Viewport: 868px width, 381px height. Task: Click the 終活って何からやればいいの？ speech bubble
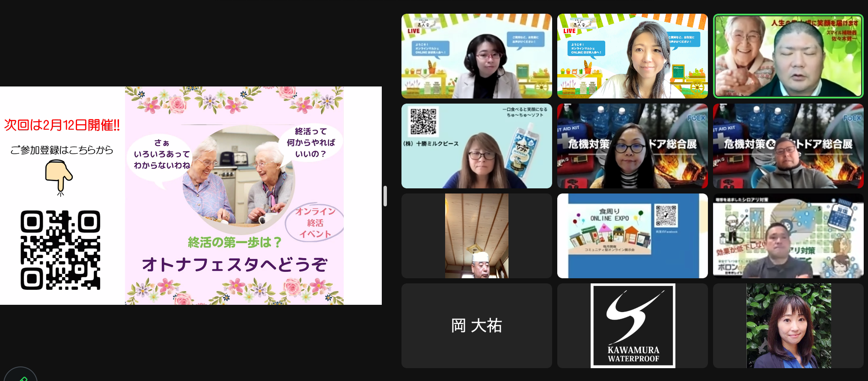pos(311,143)
